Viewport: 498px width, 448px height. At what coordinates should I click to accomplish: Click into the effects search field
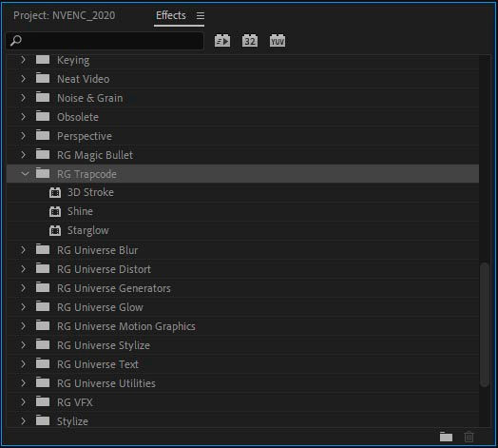(x=105, y=41)
